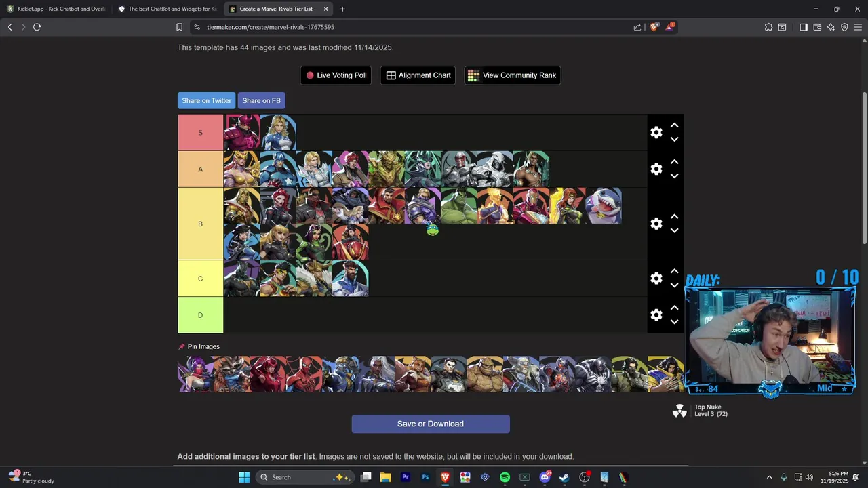
Task: Move B tier row down with chevron
Action: [x=674, y=231]
